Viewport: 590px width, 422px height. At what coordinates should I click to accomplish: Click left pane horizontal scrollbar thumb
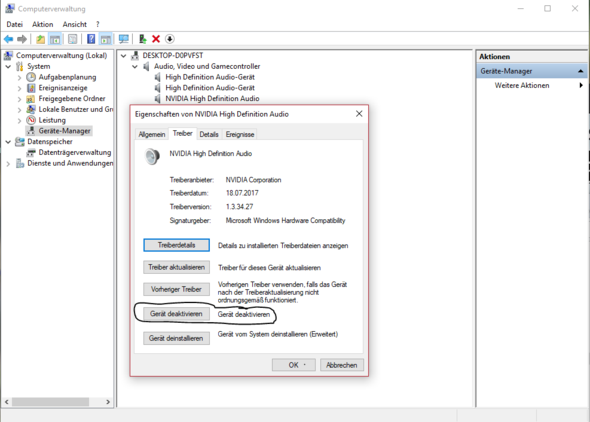click(51, 402)
